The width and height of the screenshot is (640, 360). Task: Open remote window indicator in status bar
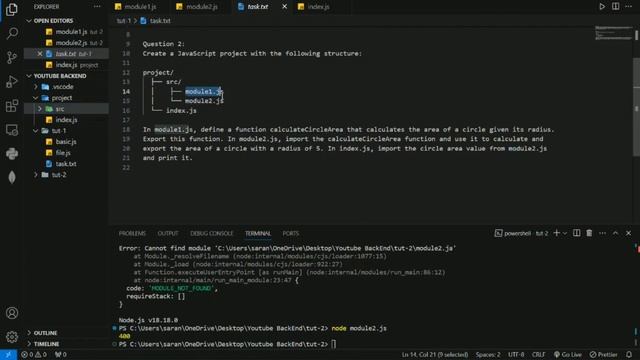pos(8,355)
